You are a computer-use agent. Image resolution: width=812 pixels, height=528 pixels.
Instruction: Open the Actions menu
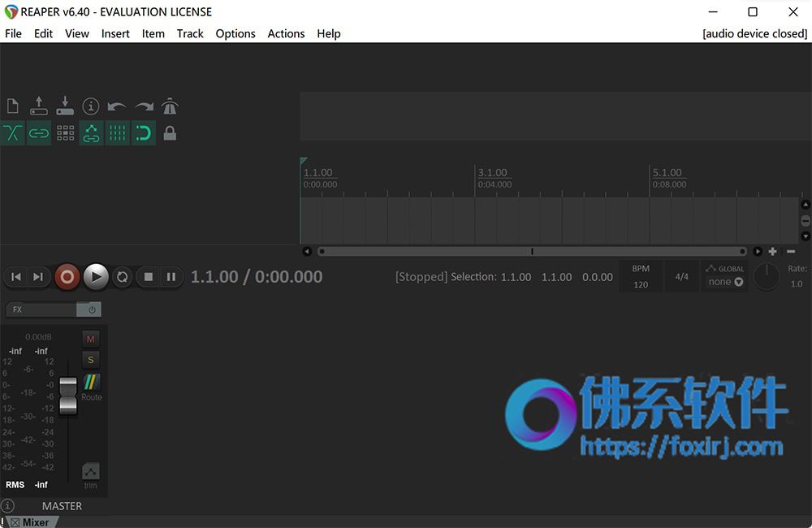(x=286, y=33)
